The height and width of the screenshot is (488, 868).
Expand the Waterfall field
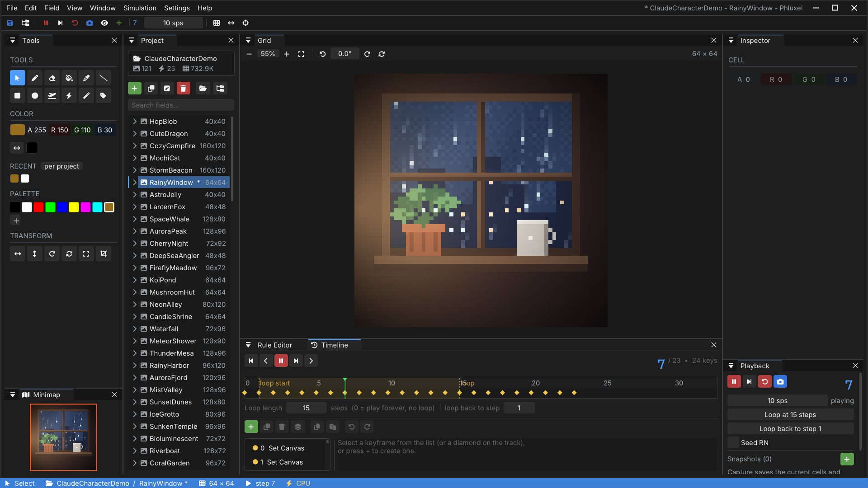tap(135, 329)
